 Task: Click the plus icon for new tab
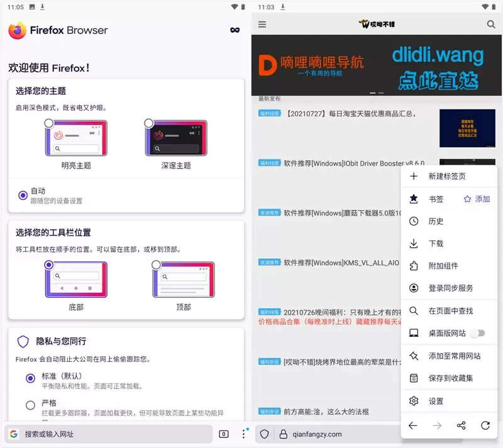[x=414, y=176]
